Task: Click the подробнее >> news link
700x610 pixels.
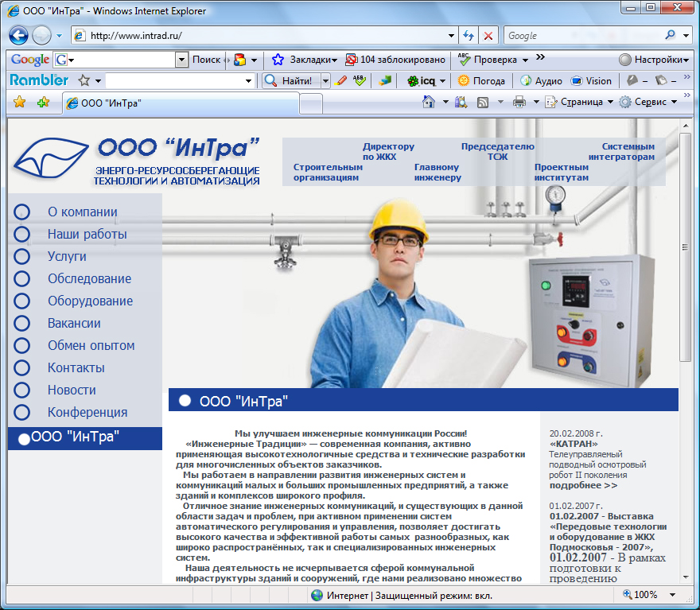Action: click(x=583, y=484)
